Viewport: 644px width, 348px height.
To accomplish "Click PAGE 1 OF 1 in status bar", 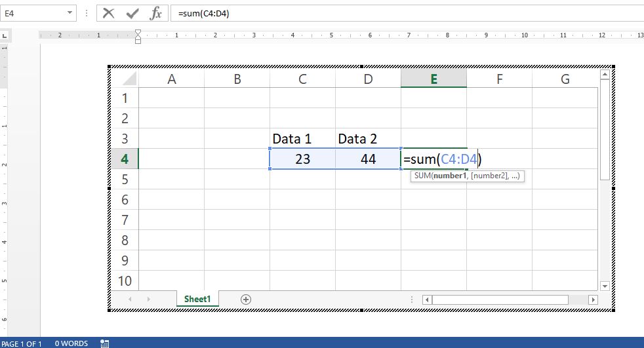I will (22, 343).
